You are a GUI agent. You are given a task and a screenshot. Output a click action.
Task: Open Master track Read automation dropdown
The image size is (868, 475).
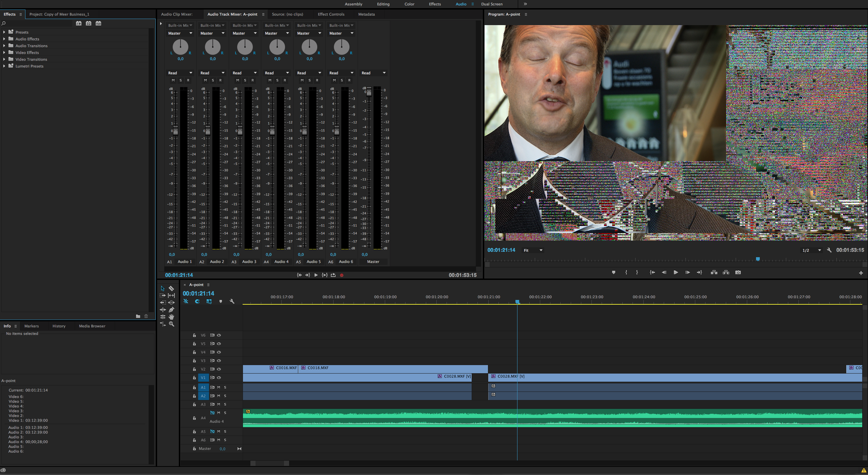coord(374,73)
